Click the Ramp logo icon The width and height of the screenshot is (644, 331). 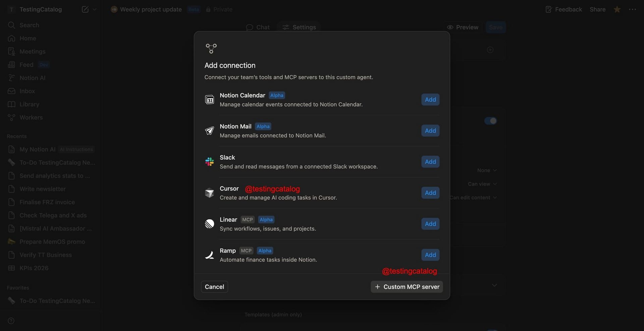[x=210, y=255]
